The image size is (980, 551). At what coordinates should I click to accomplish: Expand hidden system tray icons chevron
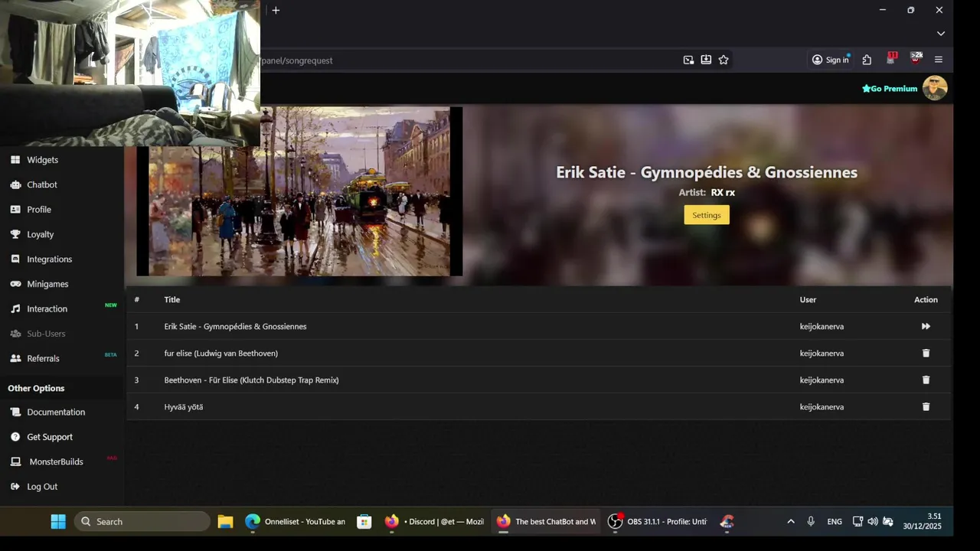(x=791, y=521)
